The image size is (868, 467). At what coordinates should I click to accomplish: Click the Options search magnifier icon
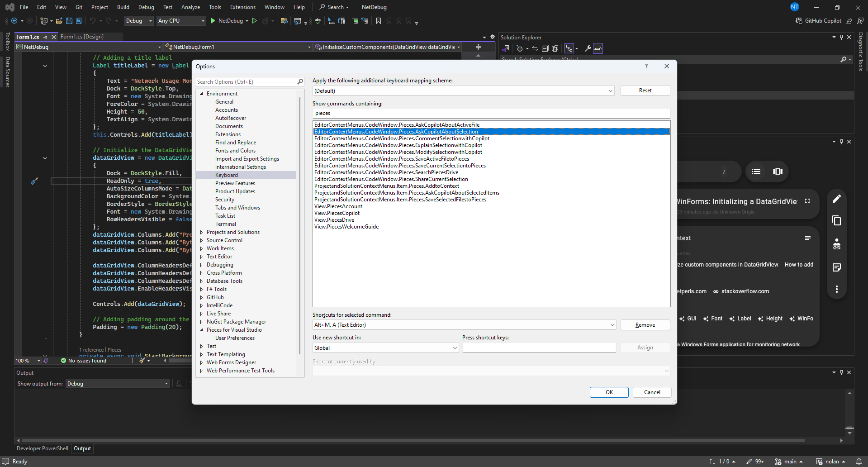(300, 82)
